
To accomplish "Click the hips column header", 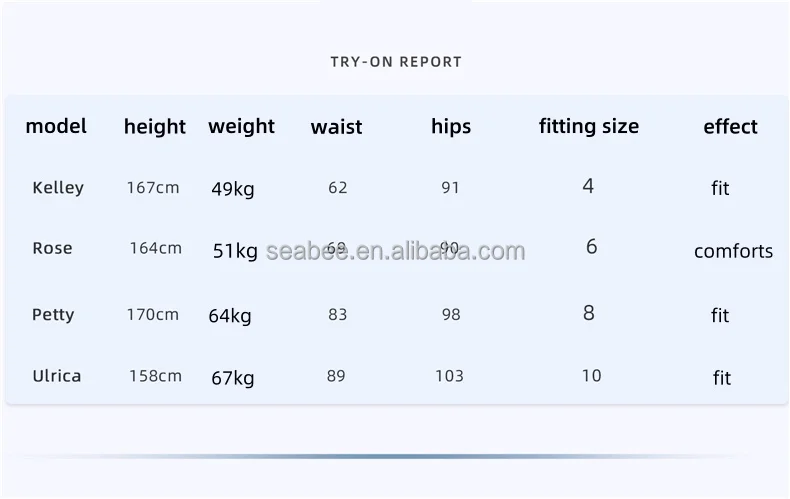I will [x=451, y=127].
